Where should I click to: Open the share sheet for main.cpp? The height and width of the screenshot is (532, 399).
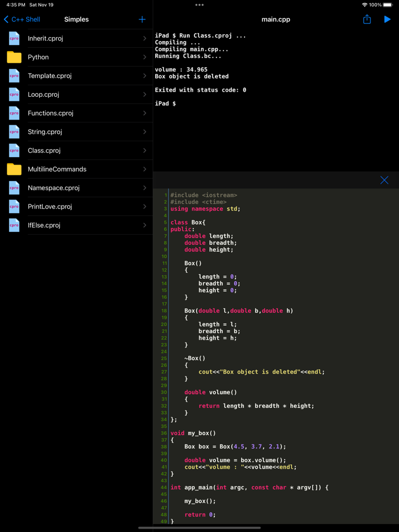[x=367, y=19]
